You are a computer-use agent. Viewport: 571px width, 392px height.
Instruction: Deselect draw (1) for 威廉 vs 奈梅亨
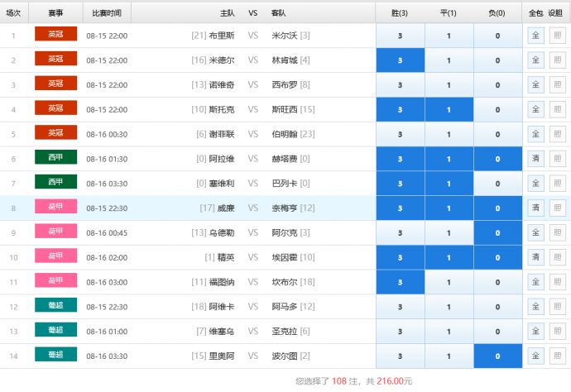449,208
